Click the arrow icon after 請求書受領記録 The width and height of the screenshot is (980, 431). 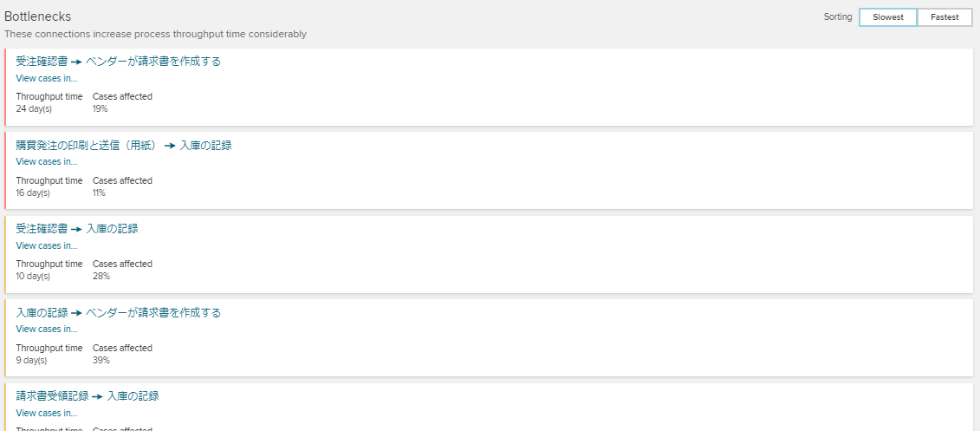point(98,396)
